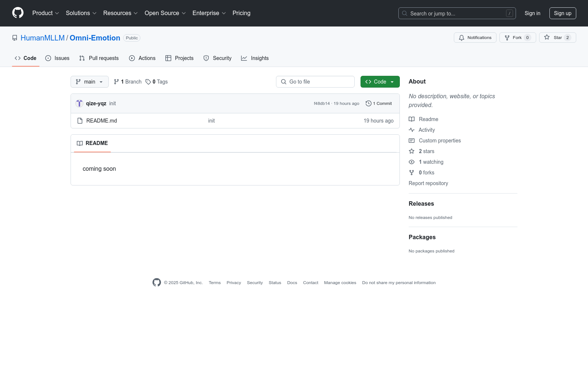Screen dimensions: 588x368
Task: Click the README.md file icon
Action: 80,121
